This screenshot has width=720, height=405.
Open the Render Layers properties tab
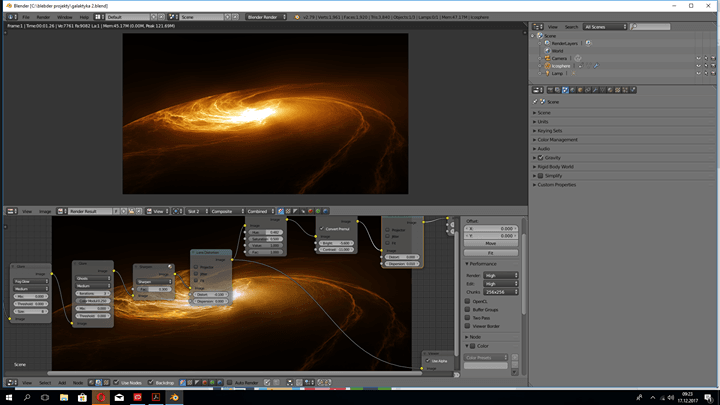click(557, 90)
